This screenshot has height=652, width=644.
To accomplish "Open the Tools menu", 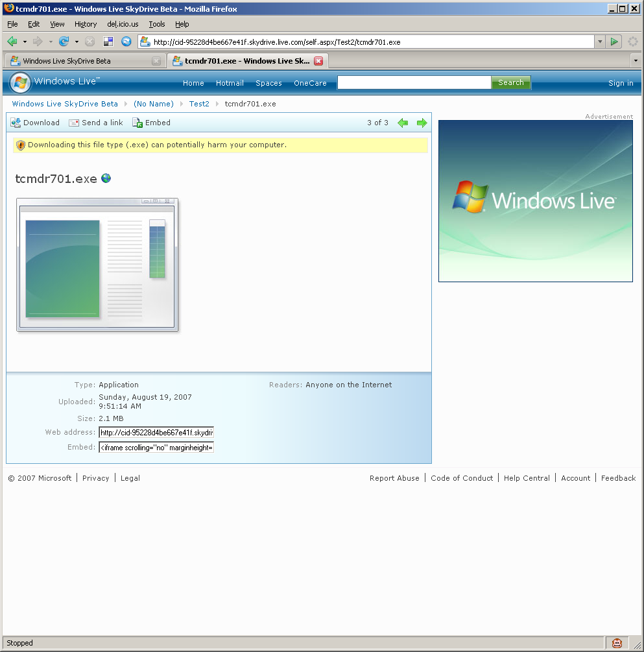I will pos(157,24).
